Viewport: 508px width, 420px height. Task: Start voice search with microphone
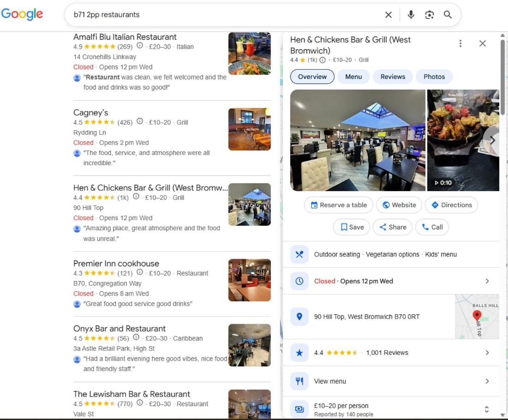[411, 15]
